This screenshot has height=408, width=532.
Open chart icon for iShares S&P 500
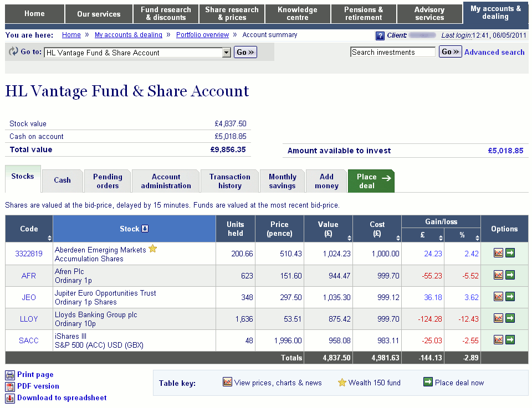(x=498, y=340)
